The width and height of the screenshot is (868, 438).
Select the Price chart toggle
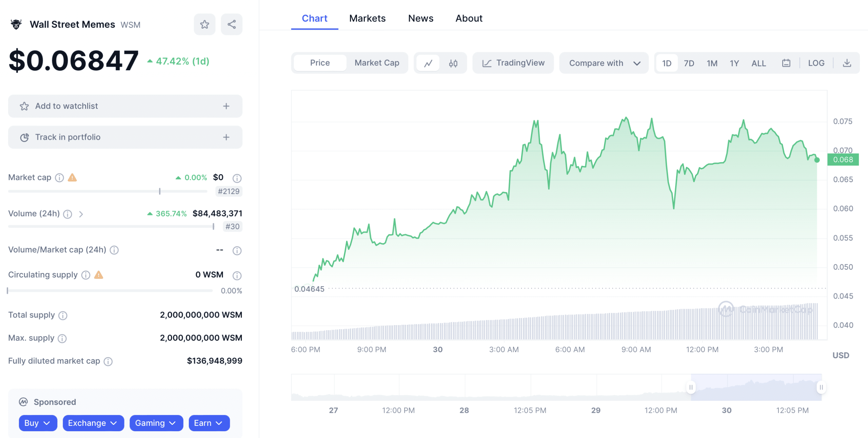[x=320, y=63]
